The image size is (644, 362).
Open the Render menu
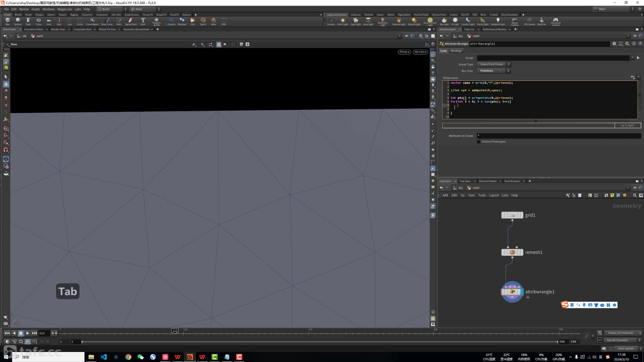pos(24,9)
